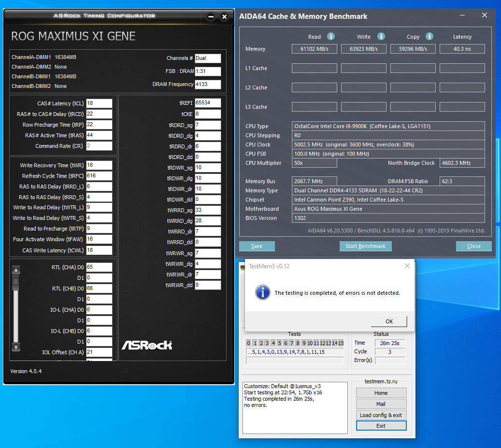Click the tWRWR_dd value field
The image size is (501, 448).
(x=208, y=285)
